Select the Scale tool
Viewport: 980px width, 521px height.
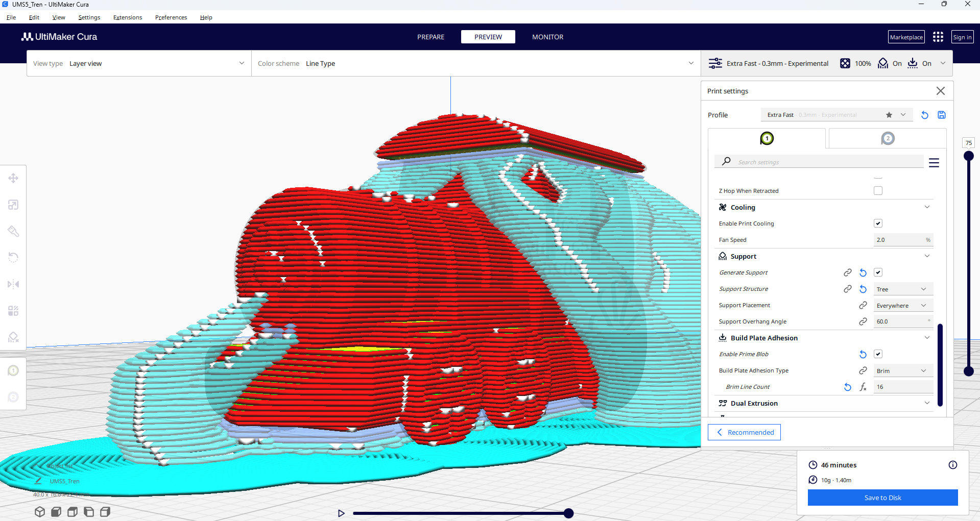tap(13, 204)
